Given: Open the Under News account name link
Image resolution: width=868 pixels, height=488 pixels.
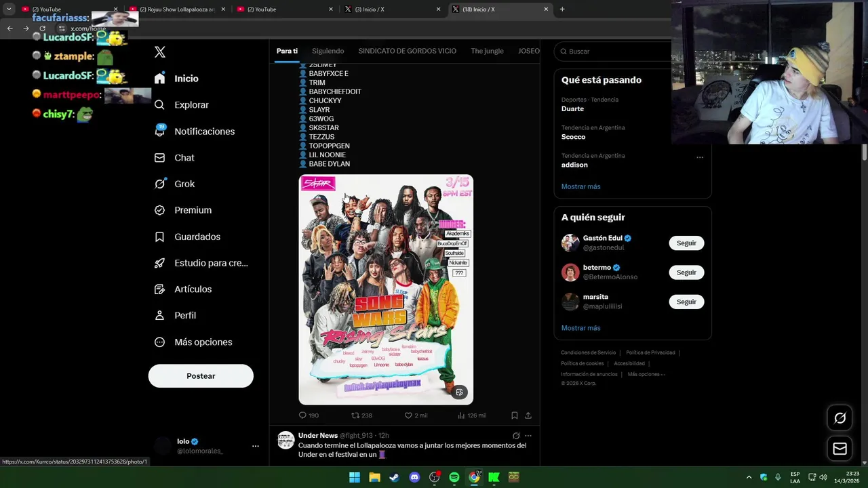Looking at the screenshot, I should click(x=318, y=435).
